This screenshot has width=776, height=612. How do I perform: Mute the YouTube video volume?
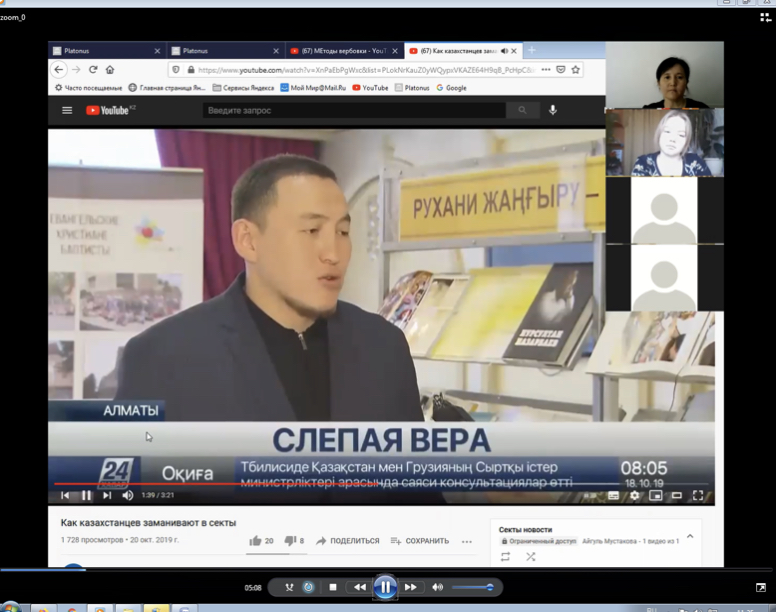(x=128, y=496)
